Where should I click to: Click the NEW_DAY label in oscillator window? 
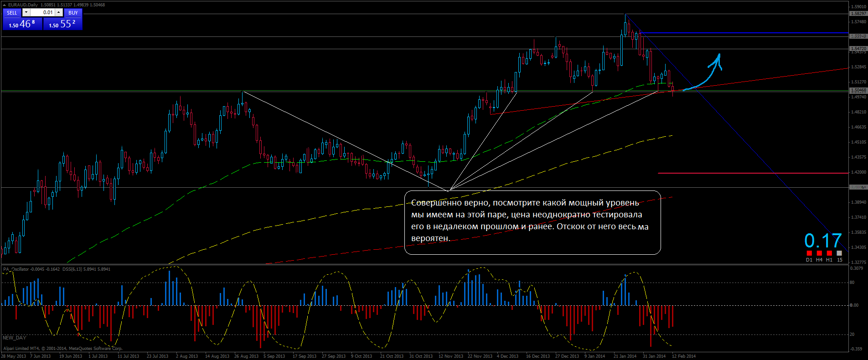click(14, 338)
